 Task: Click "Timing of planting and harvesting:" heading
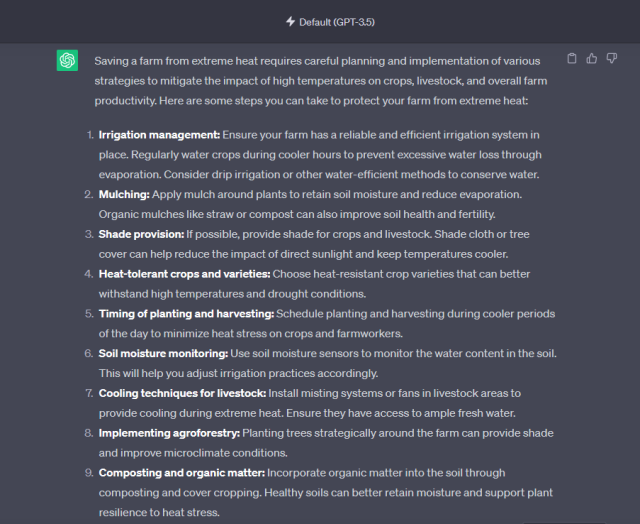186,314
